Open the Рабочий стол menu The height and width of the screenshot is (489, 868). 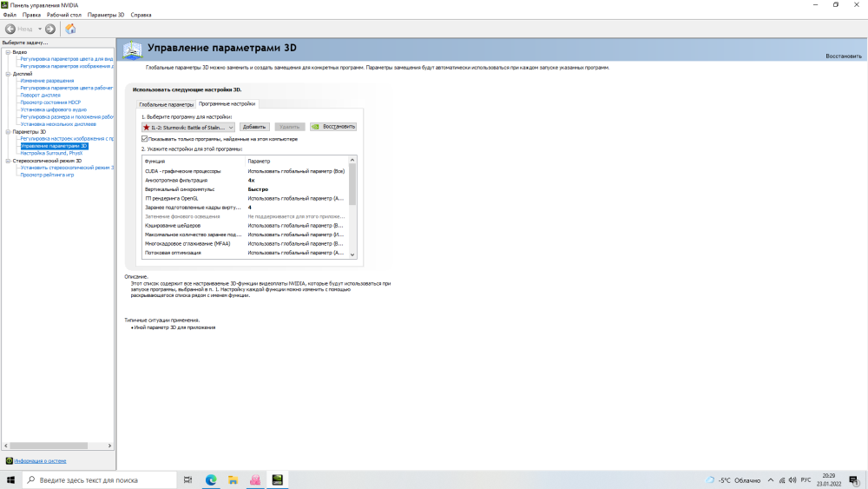coord(64,15)
